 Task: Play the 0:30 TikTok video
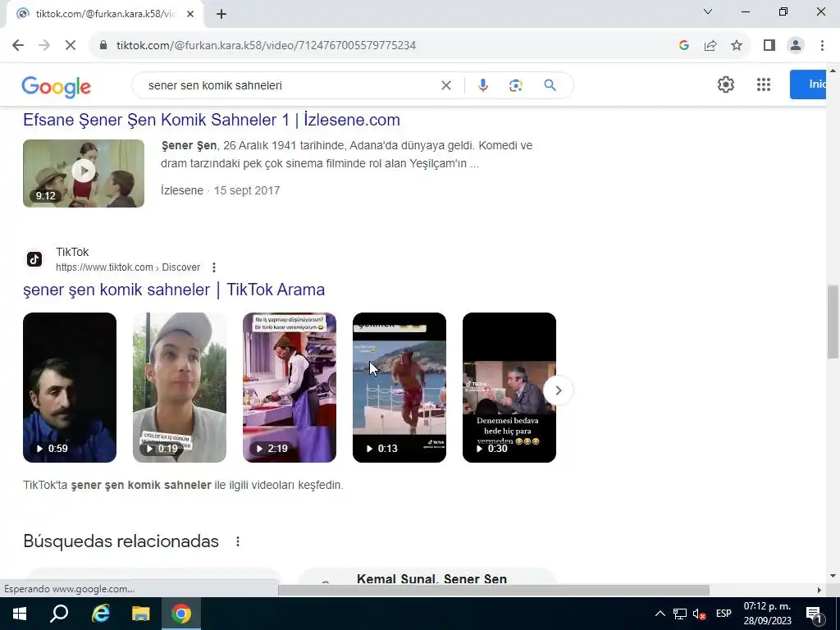tap(509, 387)
